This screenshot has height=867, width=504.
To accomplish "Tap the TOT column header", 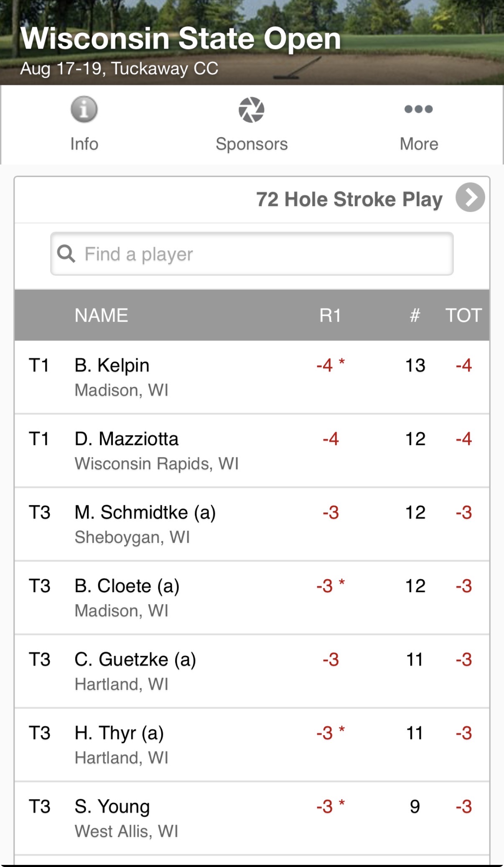I will (x=463, y=315).
